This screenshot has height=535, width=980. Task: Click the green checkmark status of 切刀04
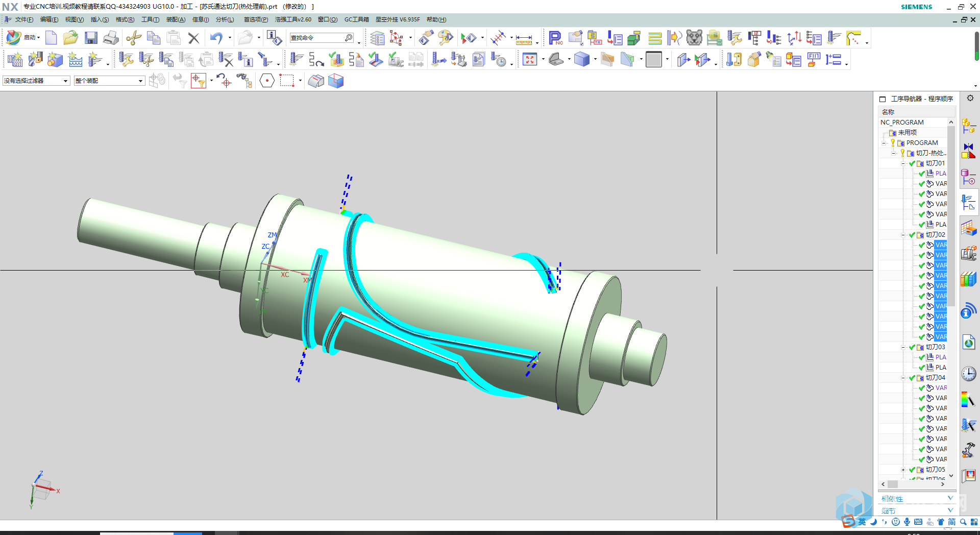pos(912,378)
